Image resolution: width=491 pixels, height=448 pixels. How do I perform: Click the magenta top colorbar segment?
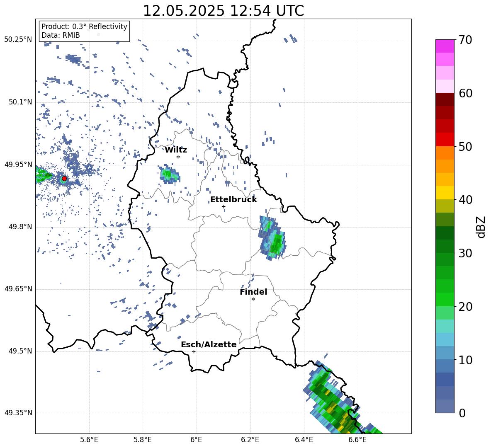(x=445, y=46)
